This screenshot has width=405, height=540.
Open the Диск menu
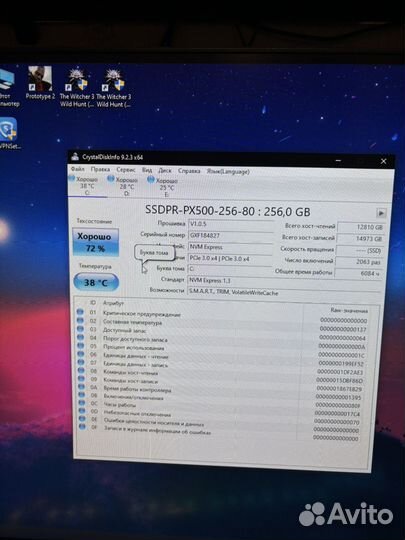(x=165, y=170)
